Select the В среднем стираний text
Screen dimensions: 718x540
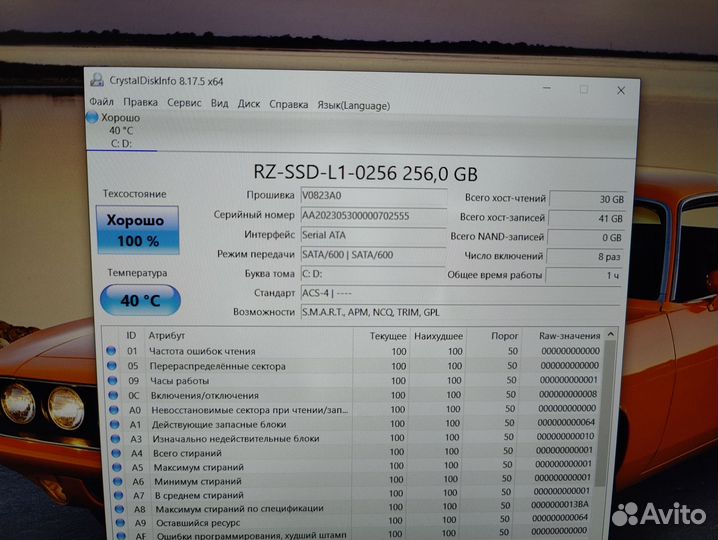click(x=199, y=495)
